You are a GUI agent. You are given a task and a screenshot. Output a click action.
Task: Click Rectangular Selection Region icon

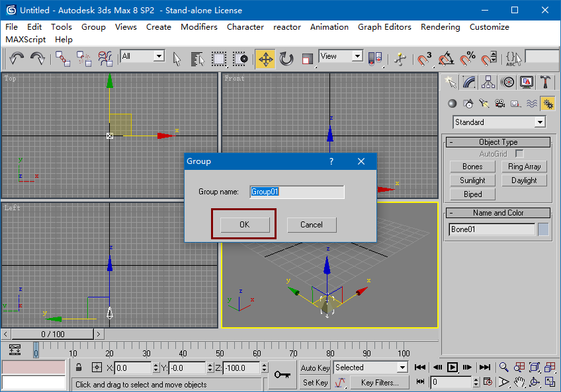[218, 59]
